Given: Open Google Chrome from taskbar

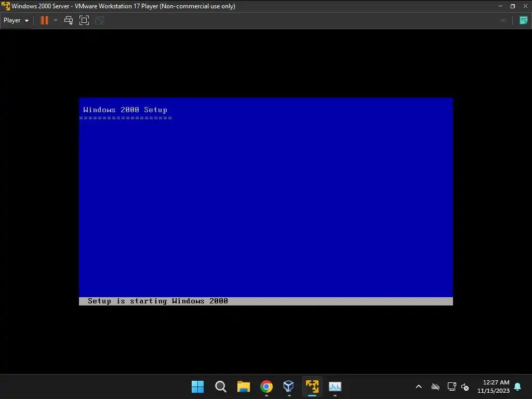Looking at the screenshot, I should click(x=267, y=387).
